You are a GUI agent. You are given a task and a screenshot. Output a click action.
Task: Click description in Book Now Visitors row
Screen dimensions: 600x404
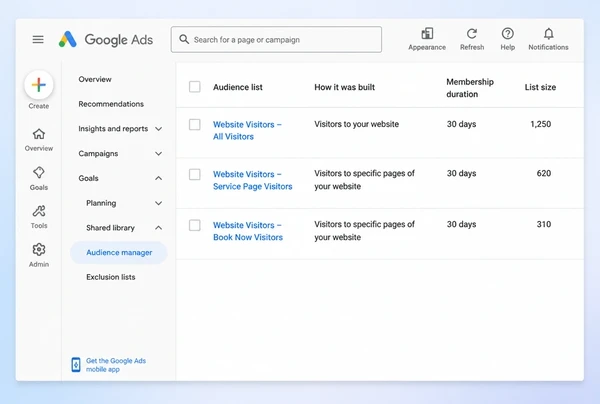pyautogui.click(x=364, y=231)
